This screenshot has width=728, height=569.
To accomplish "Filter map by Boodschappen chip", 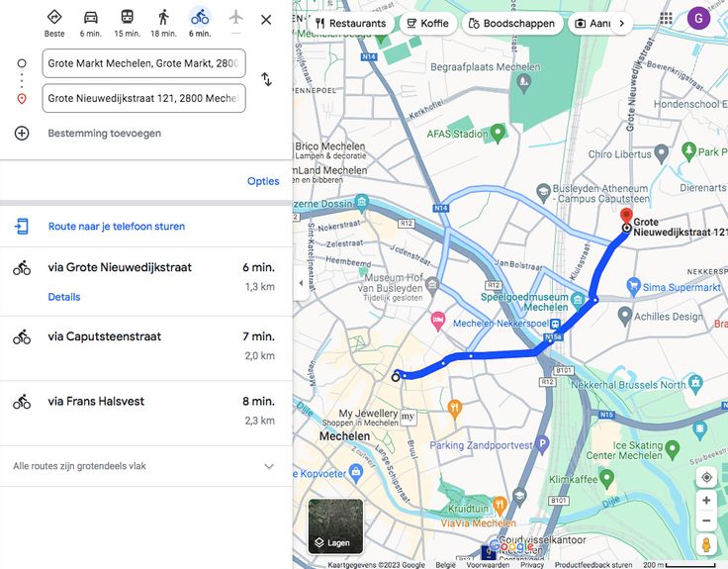I will pos(510,23).
